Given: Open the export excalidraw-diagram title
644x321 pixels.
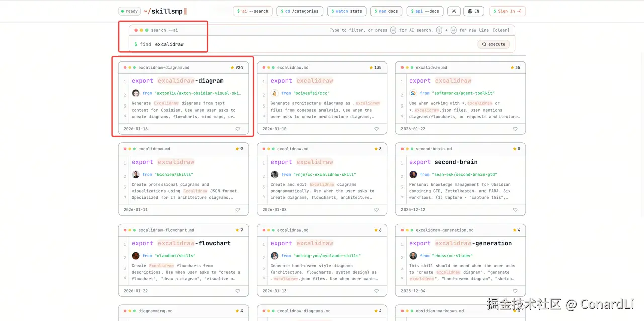Looking at the screenshot, I should click(x=178, y=81).
